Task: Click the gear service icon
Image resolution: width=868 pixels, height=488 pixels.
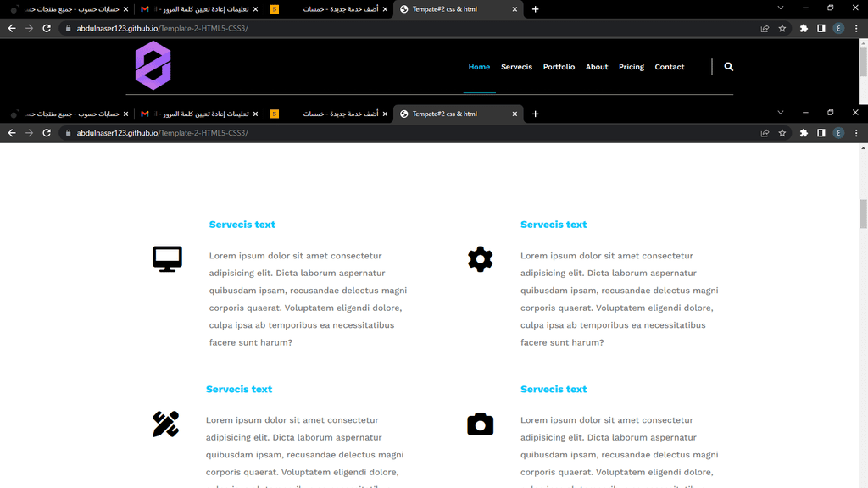Action: click(x=480, y=259)
